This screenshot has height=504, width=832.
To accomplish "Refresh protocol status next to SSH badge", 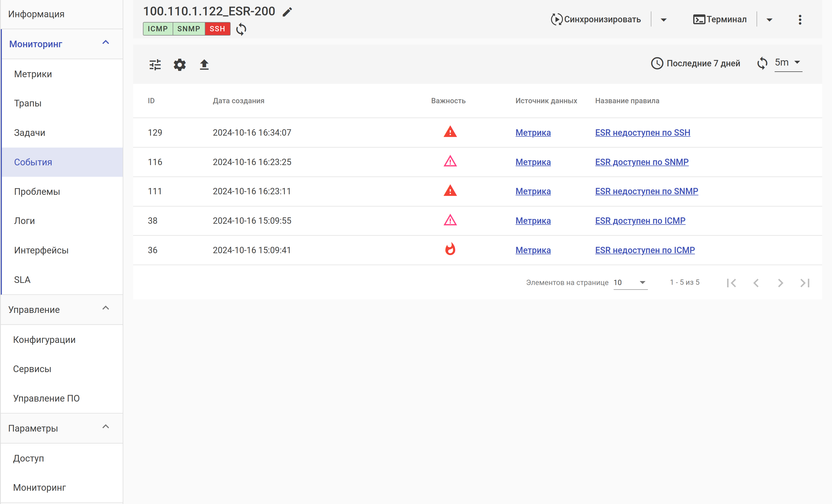I will (241, 29).
